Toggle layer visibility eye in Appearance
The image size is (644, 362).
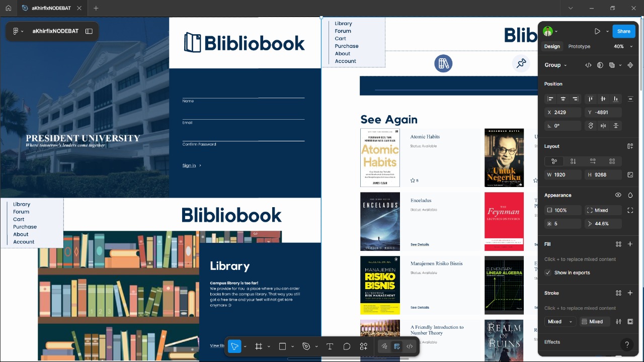pos(618,195)
